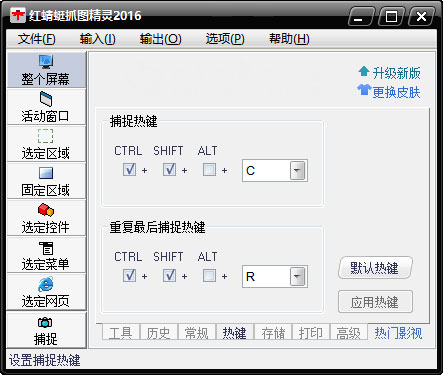Open the 升级新版 link
The height and width of the screenshot is (375, 443).
396,73
